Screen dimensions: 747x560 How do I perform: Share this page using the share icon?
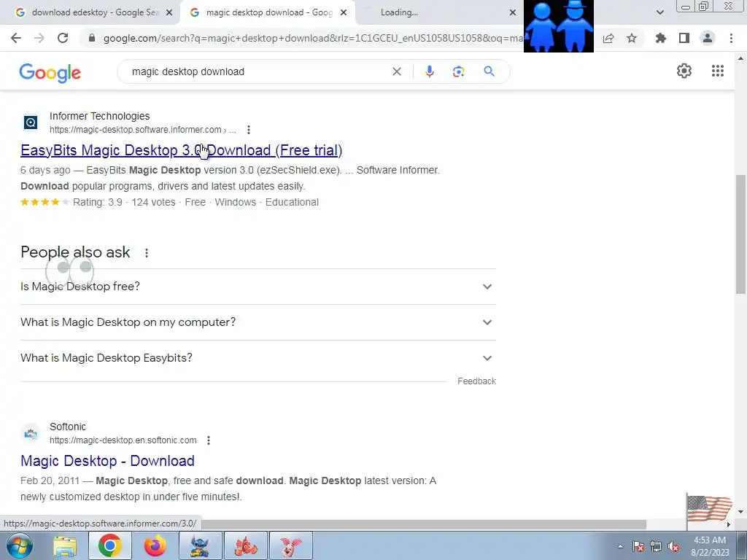pos(608,38)
